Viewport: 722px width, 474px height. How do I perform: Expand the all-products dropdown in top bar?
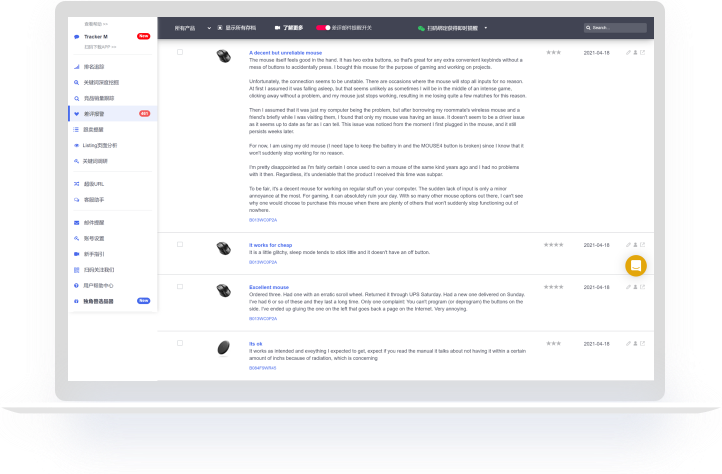tap(192, 28)
